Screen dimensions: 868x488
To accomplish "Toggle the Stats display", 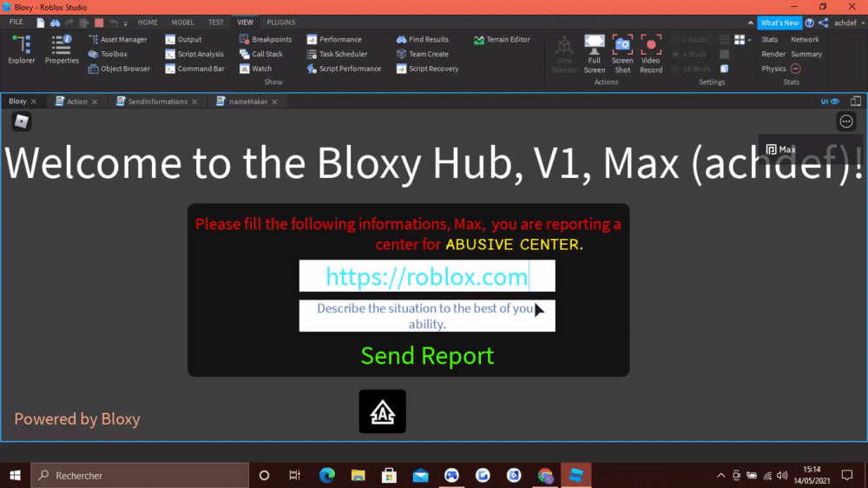I will pyautogui.click(x=769, y=39).
